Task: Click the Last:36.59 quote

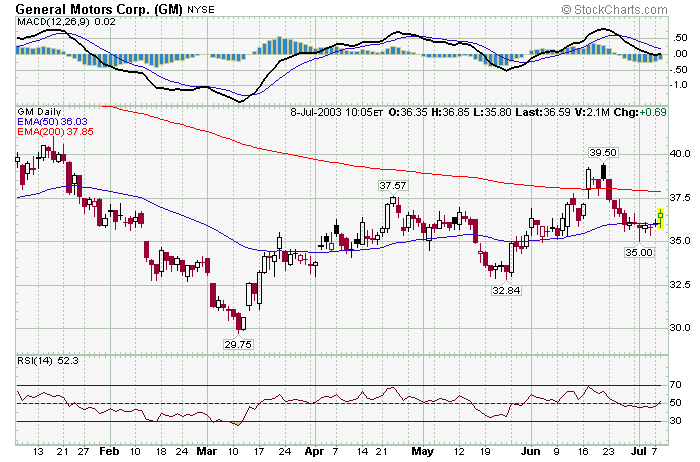Action: (543, 112)
